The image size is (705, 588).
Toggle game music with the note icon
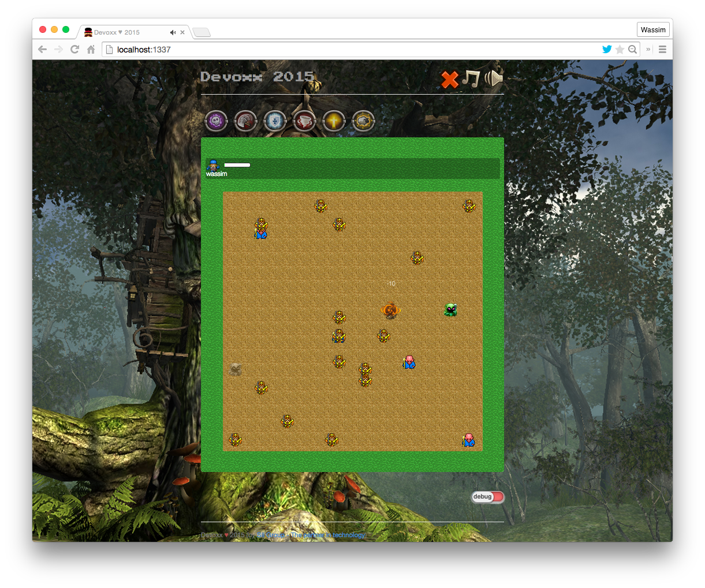tap(471, 78)
